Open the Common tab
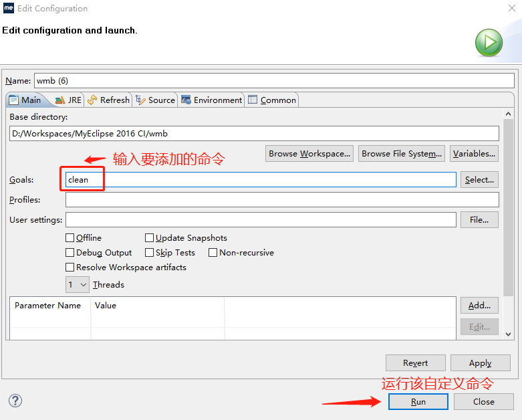The height and width of the screenshot is (420, 522). pyautogui.click(x=272, y=100)
